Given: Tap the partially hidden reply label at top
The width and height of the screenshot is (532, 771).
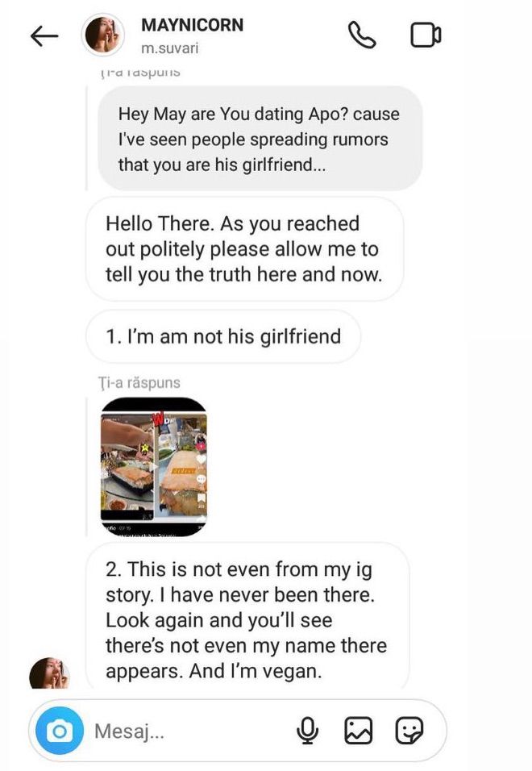Looking at the screenshot, I should point(140,73).
